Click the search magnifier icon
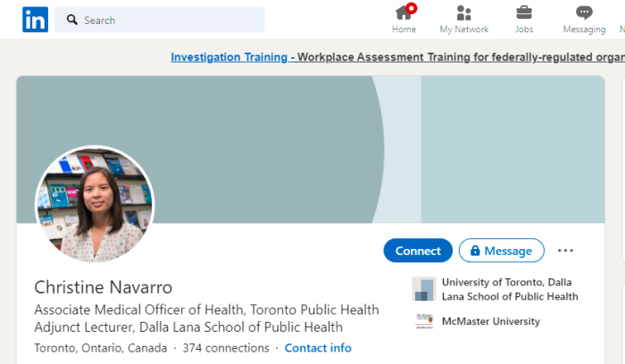625x364 pixels. (71, 20)
